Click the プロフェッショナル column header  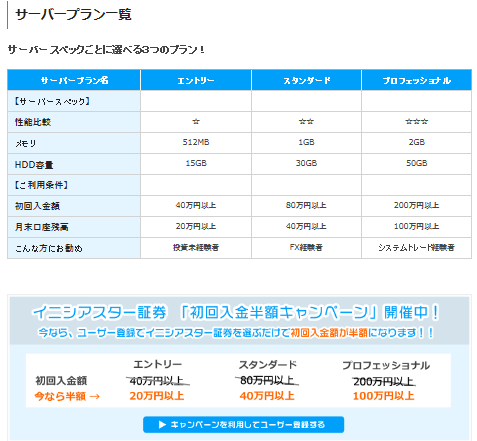coord(416,80)
